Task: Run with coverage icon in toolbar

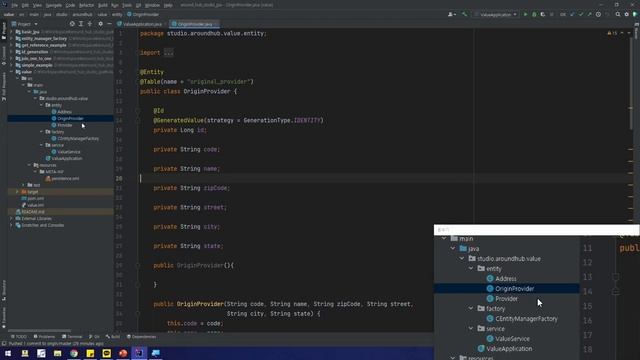Action: 542,14
